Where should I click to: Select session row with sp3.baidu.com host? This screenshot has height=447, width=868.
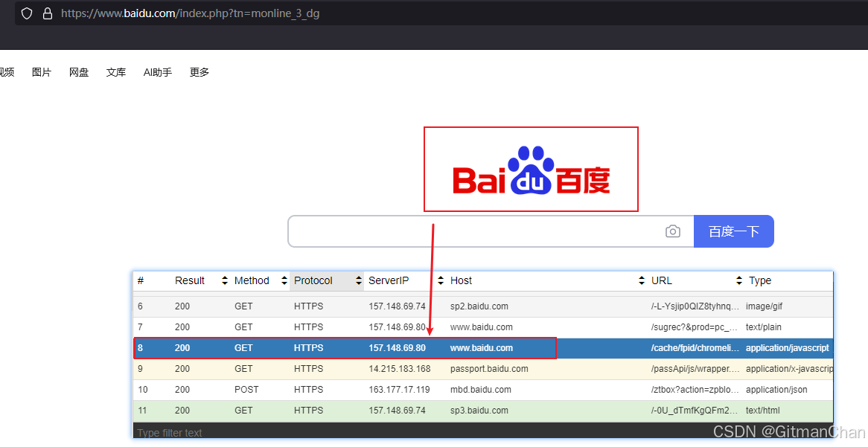coord(482,411)
